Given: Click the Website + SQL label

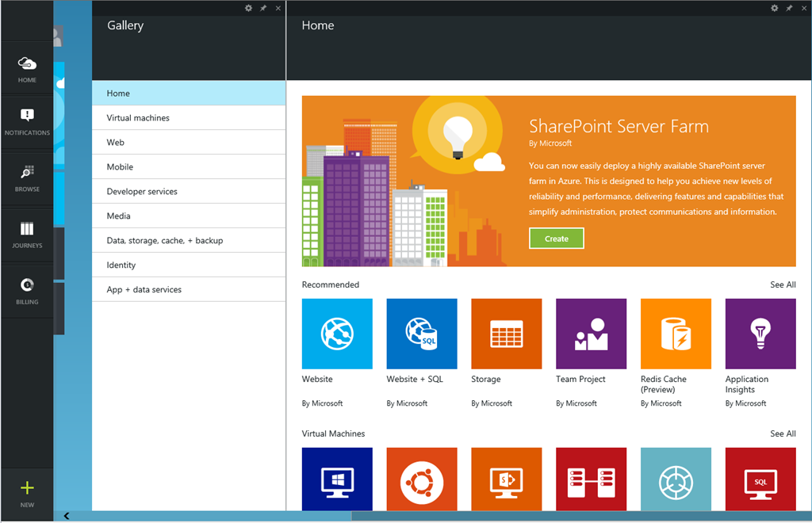Looking at the screenshot, I should pyautogui.click(x=415, y=380).
